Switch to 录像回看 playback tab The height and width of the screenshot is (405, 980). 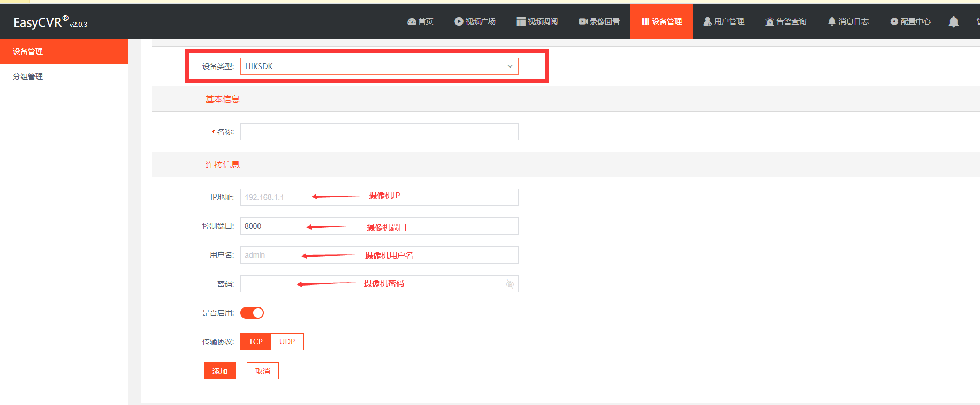tap(599, 21)
